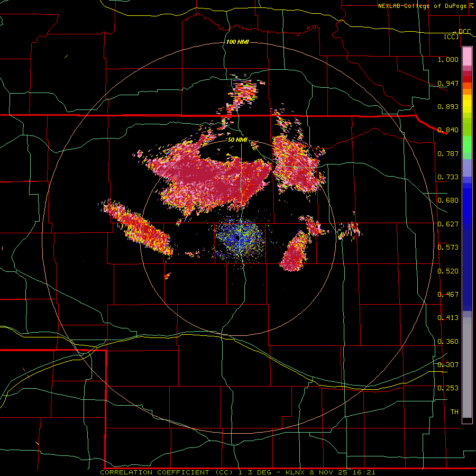Click the 0.253 scale value
Image resolution: width=476 pixels, height=476 pixels.
tap(448, 388)
